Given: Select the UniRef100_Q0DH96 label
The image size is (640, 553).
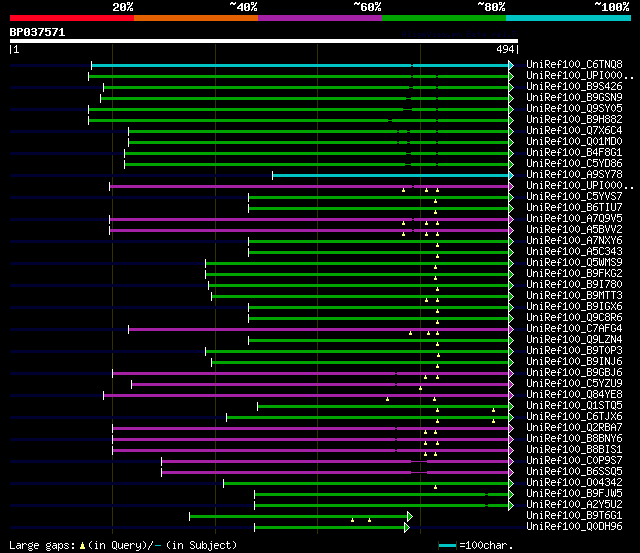Looking at the screenshot, I should [x=574, y=527].
